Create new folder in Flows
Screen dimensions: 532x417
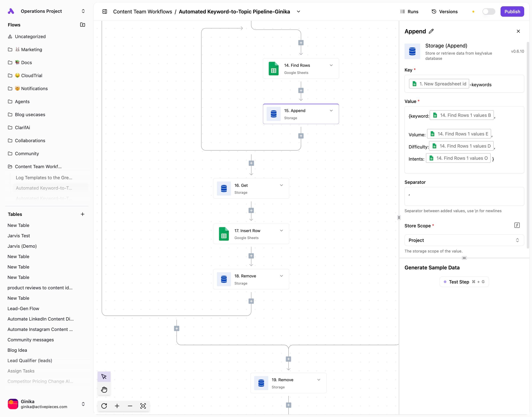point(83,25)
